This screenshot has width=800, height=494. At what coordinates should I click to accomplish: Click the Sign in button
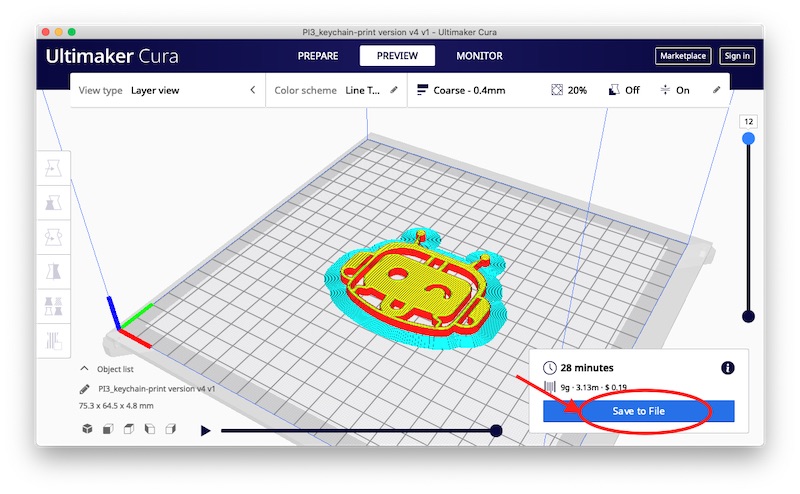click(x=737, y=56)
